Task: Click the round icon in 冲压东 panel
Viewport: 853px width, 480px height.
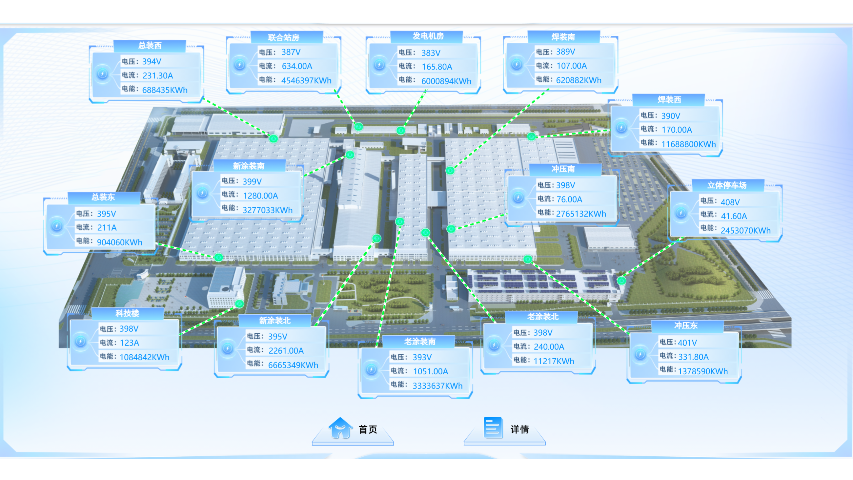Action: (x=641, y=356)
